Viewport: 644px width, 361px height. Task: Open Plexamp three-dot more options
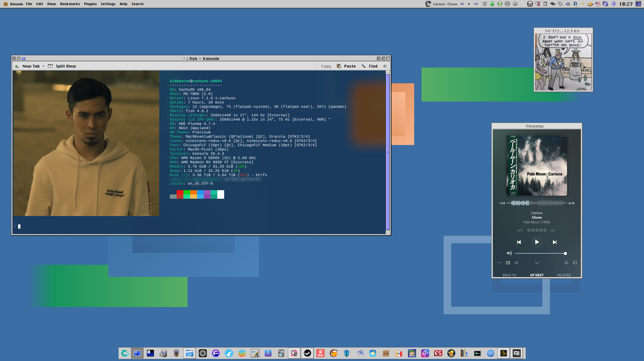click(x=499, y=263)
